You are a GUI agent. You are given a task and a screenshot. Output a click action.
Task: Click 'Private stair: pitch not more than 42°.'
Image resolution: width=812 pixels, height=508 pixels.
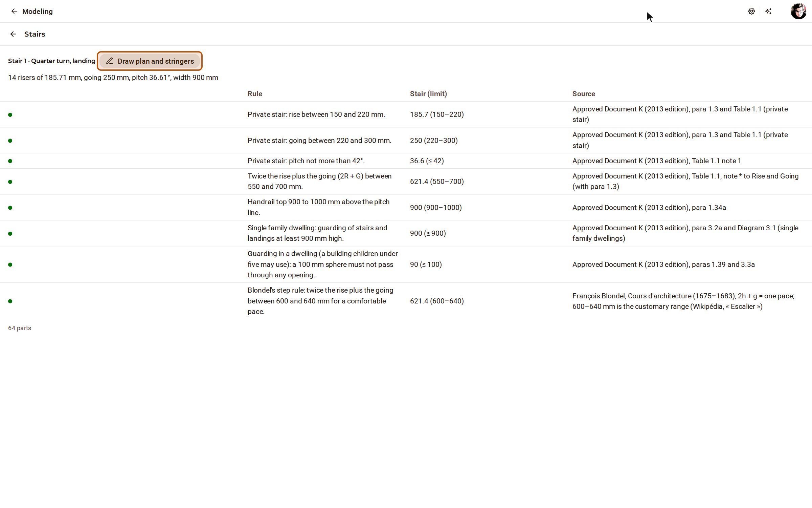click(x=306, y=161)
